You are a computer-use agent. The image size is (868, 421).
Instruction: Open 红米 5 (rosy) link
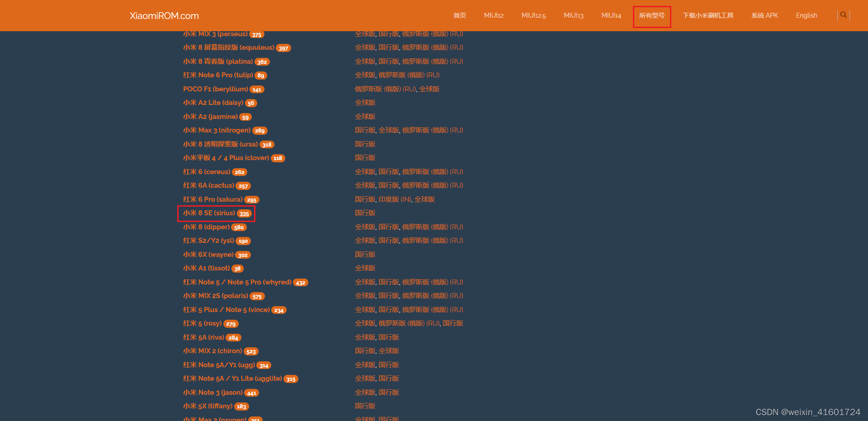tap(203, 323)
